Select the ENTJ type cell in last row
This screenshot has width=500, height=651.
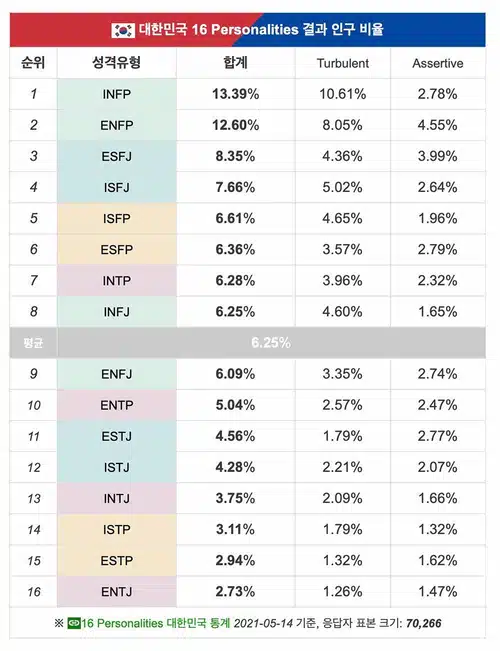click(117, 592)
